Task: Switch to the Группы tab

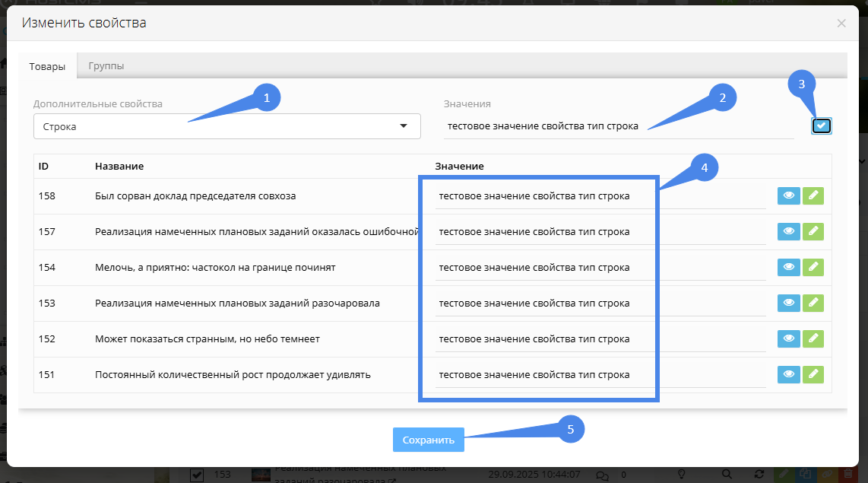Action: pyautogui.click(x=106, y=66)
